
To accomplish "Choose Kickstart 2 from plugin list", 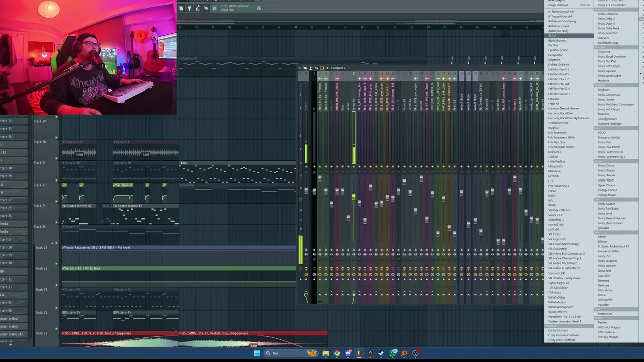I will (x=554, y=152).
